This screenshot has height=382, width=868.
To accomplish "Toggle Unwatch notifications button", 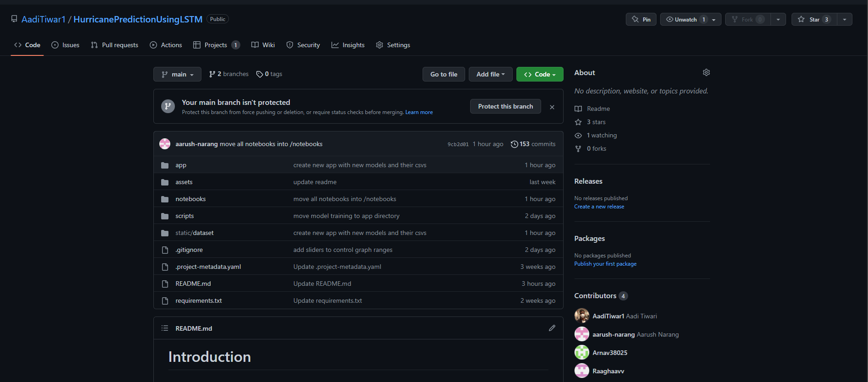I will 691,19.
